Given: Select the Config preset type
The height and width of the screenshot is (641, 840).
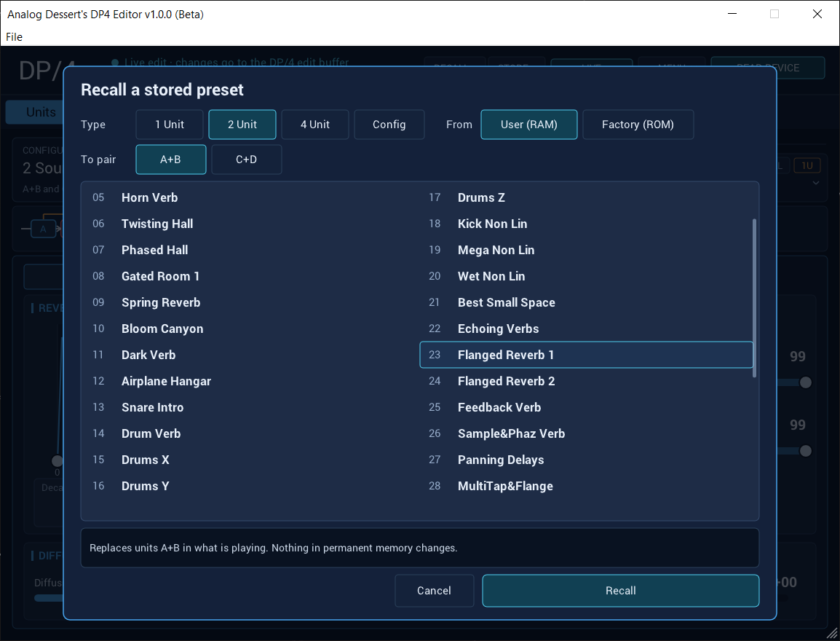Looking at the screenshot, I should coord(389,125).
